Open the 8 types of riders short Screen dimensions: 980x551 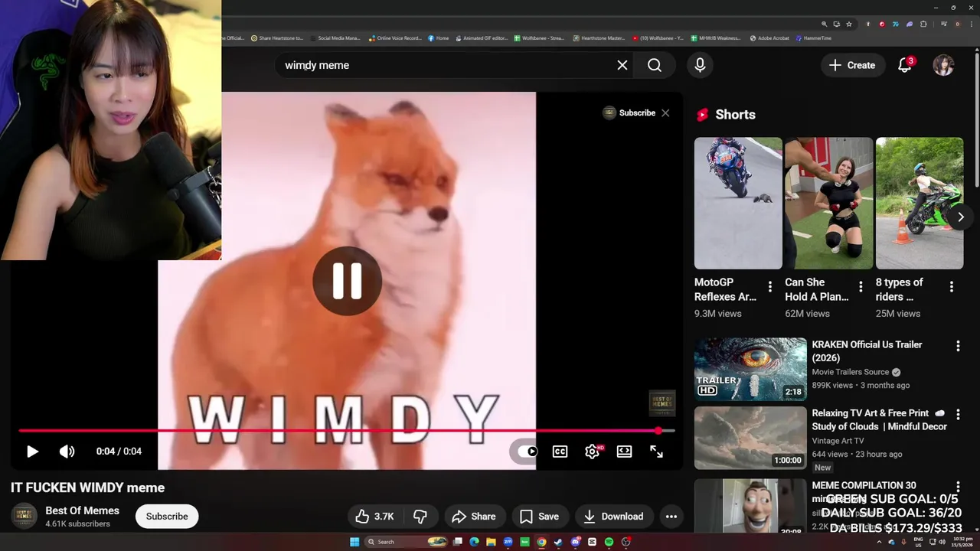click(x=919, y=203)
